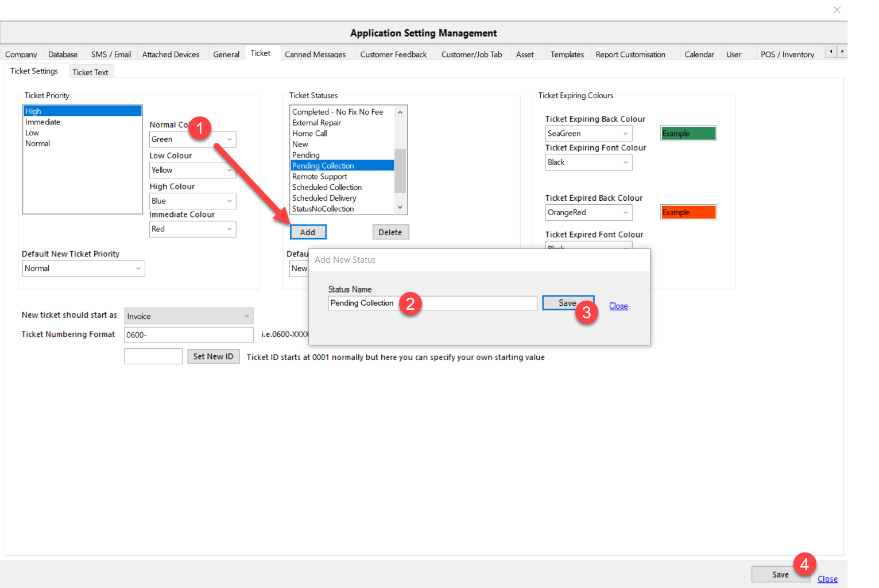Open the SMS / Email tab
Screen dimensions: 879x588
coord(111,54)
